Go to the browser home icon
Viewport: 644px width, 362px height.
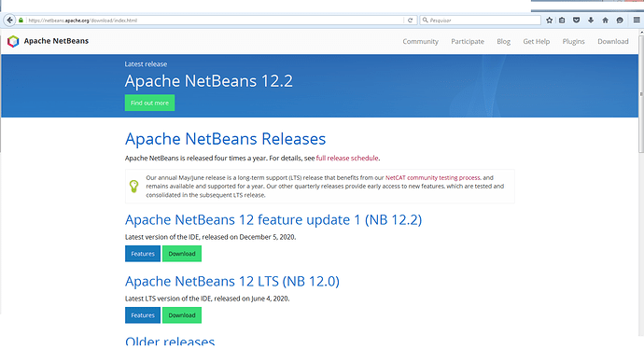coord(605,21)
